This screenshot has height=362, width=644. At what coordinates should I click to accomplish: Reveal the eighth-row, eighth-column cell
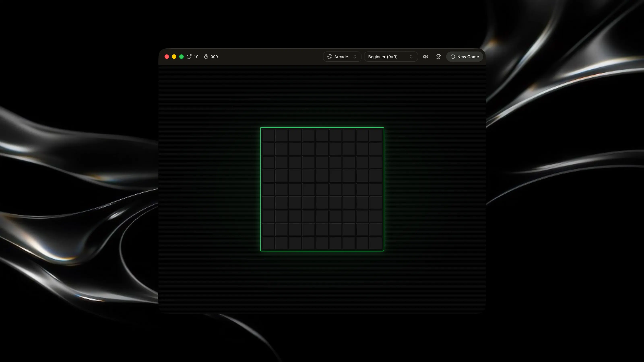pyautogui.click(x=362, y=229)
